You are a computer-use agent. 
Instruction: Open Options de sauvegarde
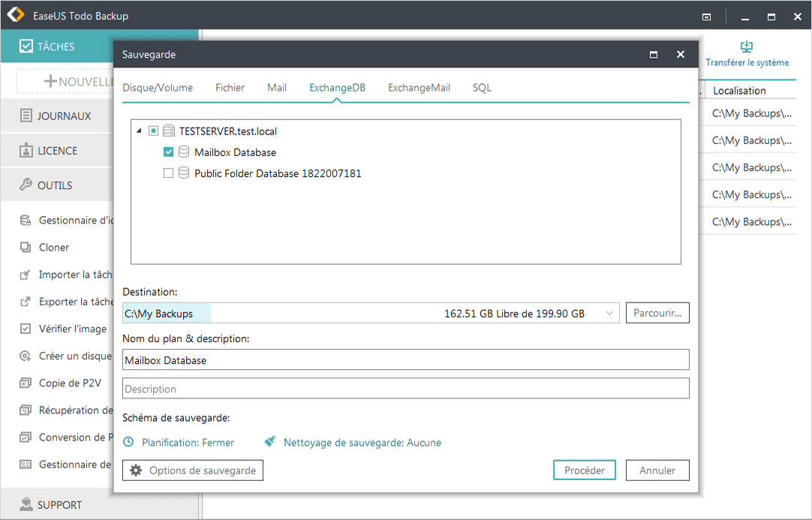click(x=192, y=470)
